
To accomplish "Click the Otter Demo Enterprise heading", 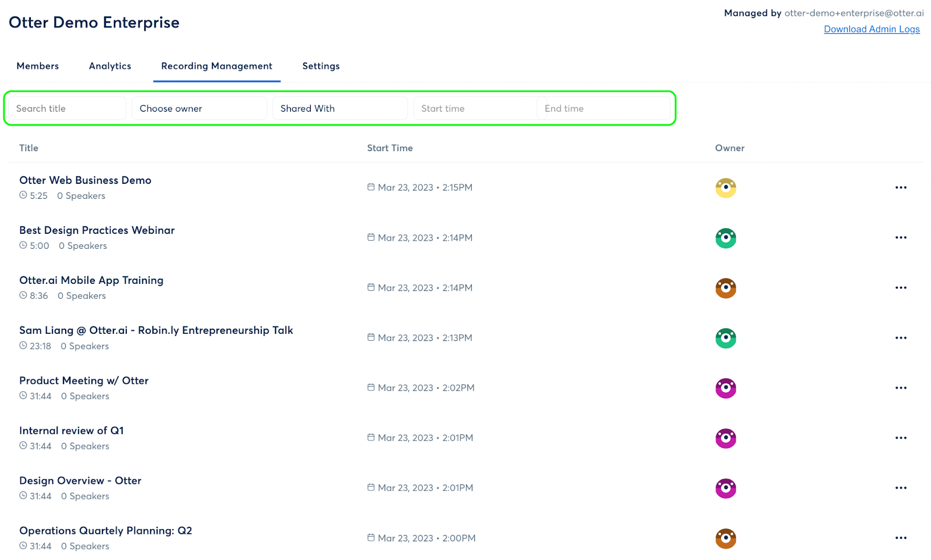I will [94, 23].
